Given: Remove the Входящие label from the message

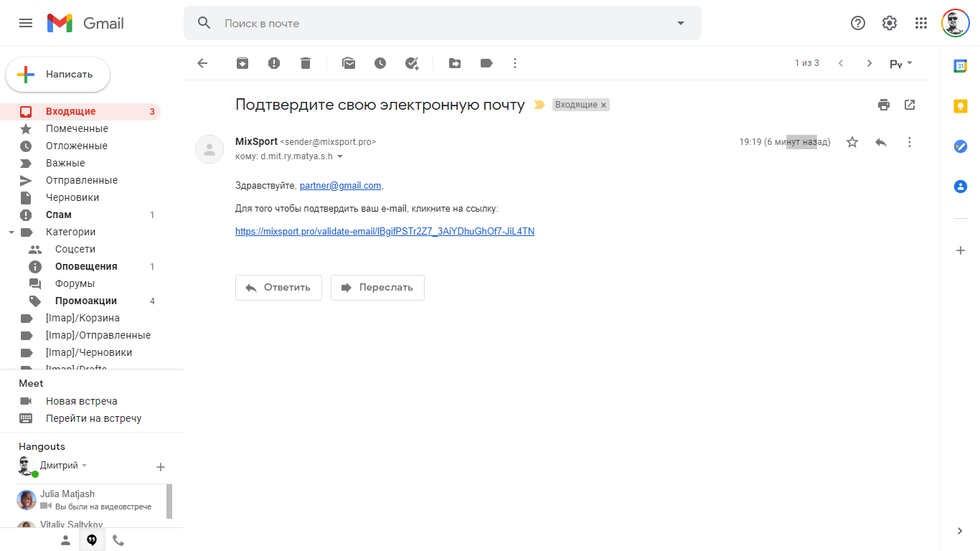Looking at the screenshot, I should click(604, 105).
